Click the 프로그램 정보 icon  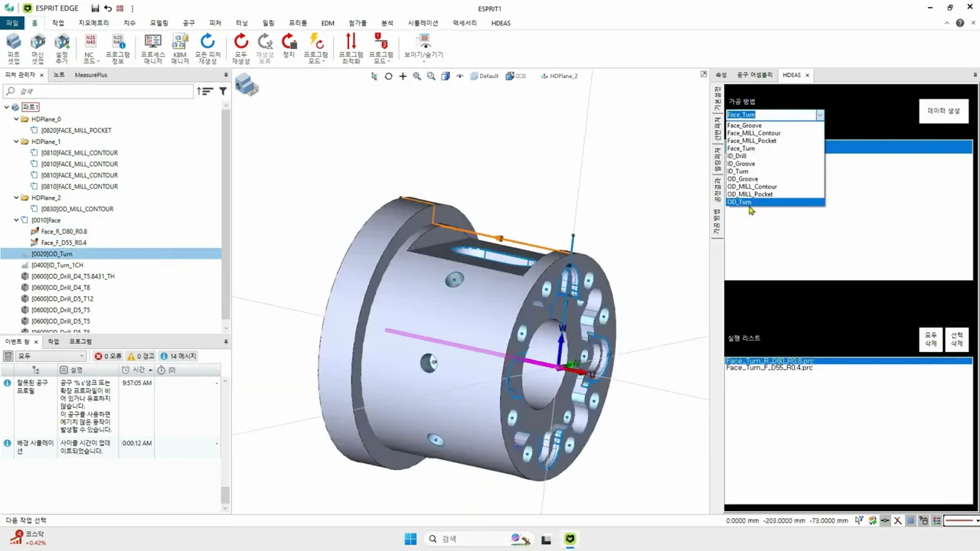click(118, 48)
